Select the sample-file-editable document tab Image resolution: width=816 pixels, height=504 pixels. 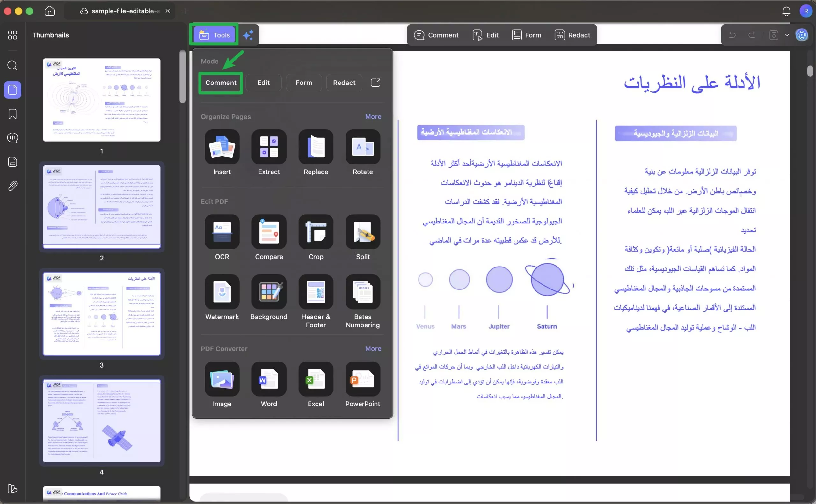coord(120,11)
